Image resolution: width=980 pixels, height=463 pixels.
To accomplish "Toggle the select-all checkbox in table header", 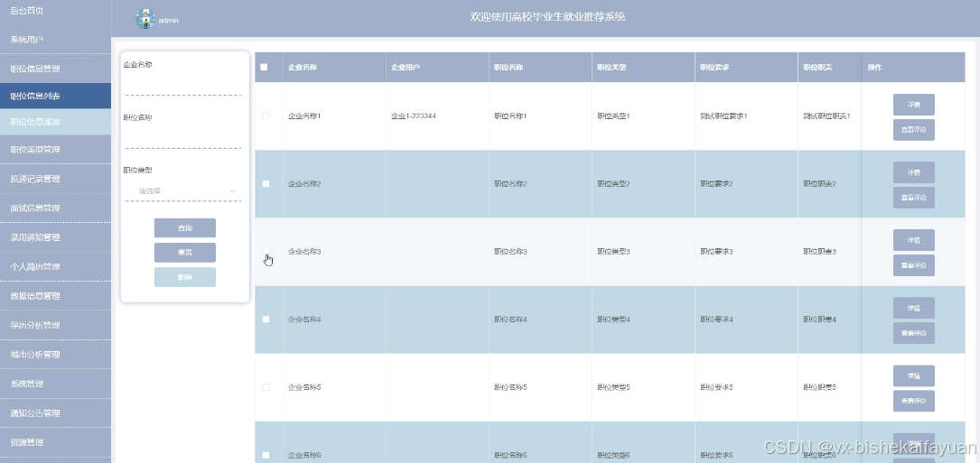I will (x=264, y=68).
